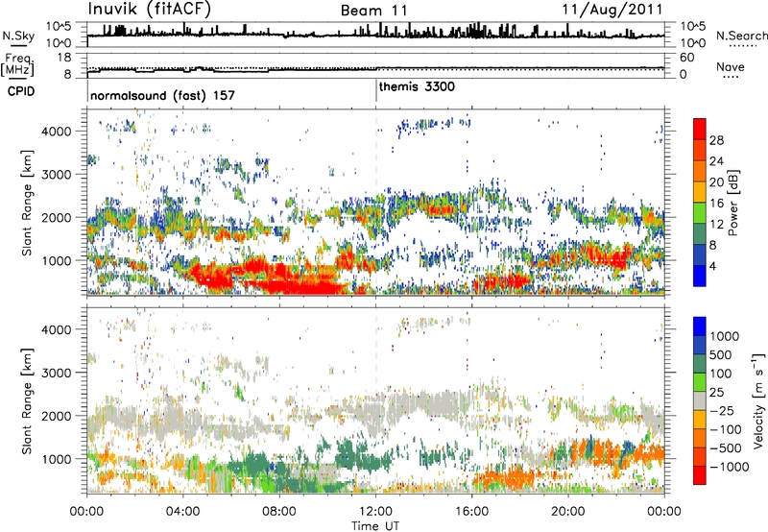This screenshot has height=532, width=768.
Task: Pick the bright blue bottom Power colorbar segment
Action: (x=700, y=276)
